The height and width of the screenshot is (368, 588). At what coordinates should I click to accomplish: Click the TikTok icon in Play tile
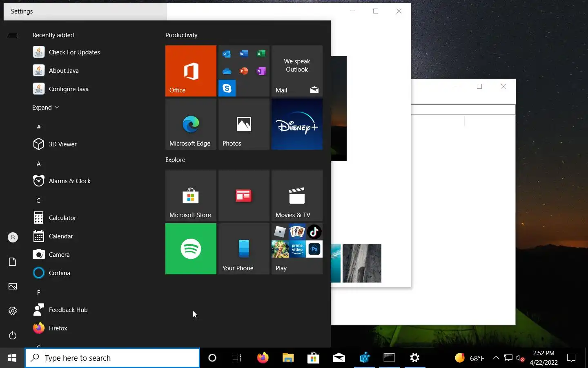(314, 232)
